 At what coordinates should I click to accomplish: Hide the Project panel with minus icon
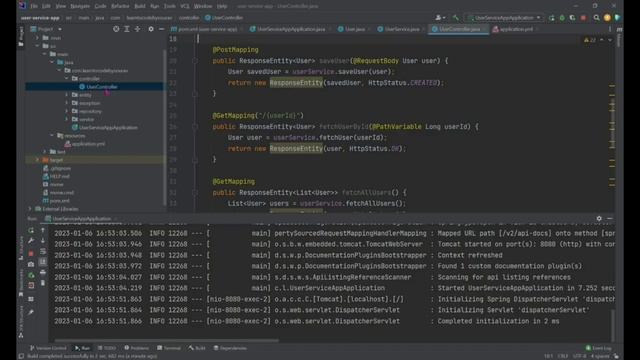(162, 29)
